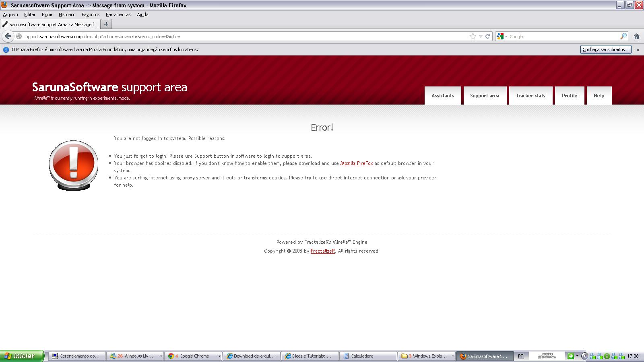The image size is (644, 362).
Task: Follow the FractalizeR copyright link
Action: [323, 251]
